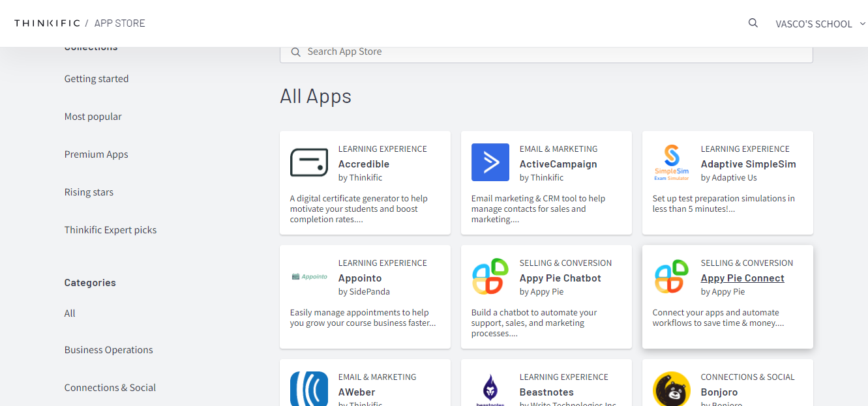Screen dimensions: 868x406
Task: Click the Appy Pie Connect workflows description
Action: pyautogui.click(x=718, y=318)
